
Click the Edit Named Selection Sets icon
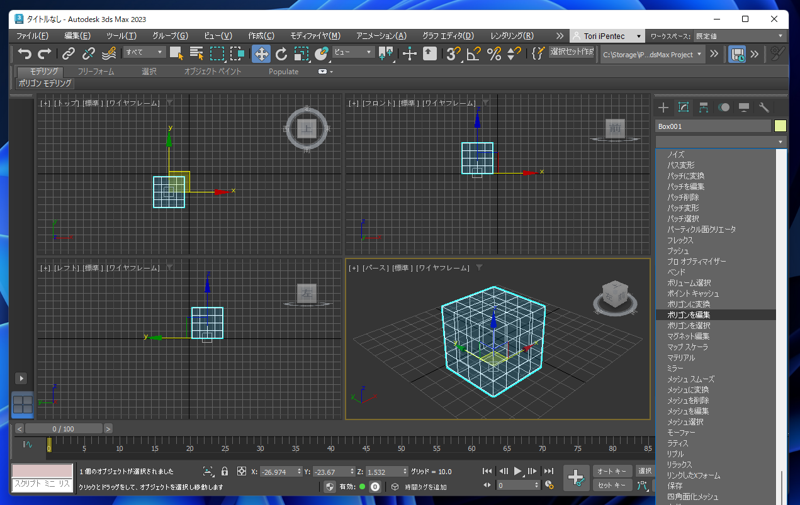click(x=538, y=54)
